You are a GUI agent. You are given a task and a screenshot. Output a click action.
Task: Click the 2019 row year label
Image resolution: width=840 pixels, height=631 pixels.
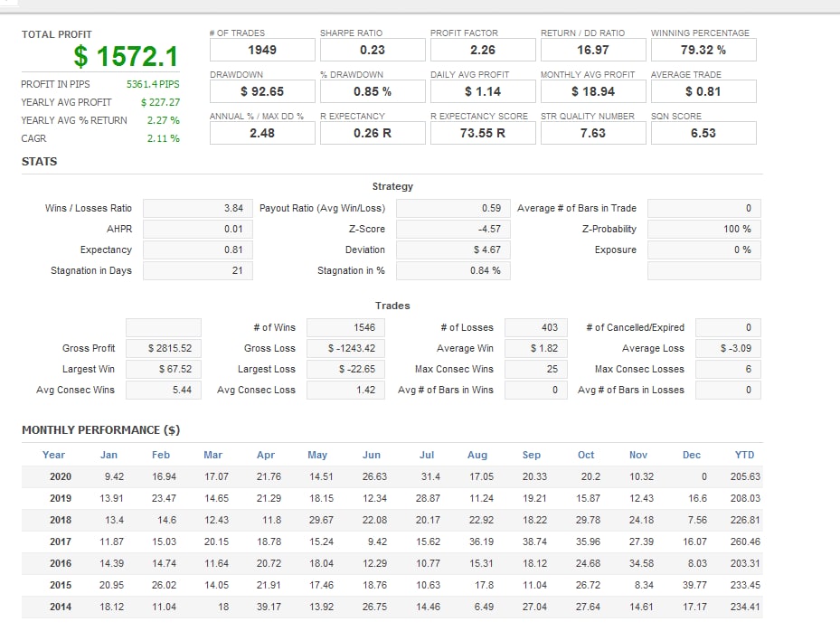click(61, 499)
